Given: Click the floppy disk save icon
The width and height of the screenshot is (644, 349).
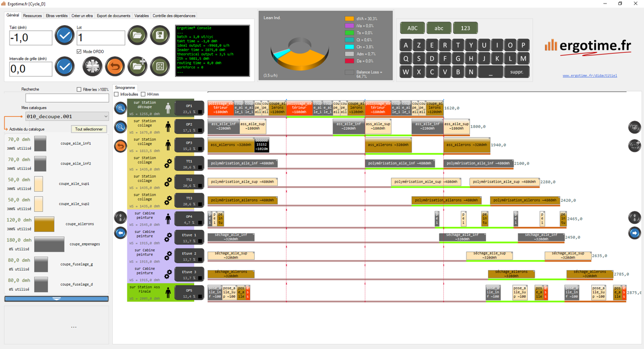Looking at the screenshot, I should 160,36.
